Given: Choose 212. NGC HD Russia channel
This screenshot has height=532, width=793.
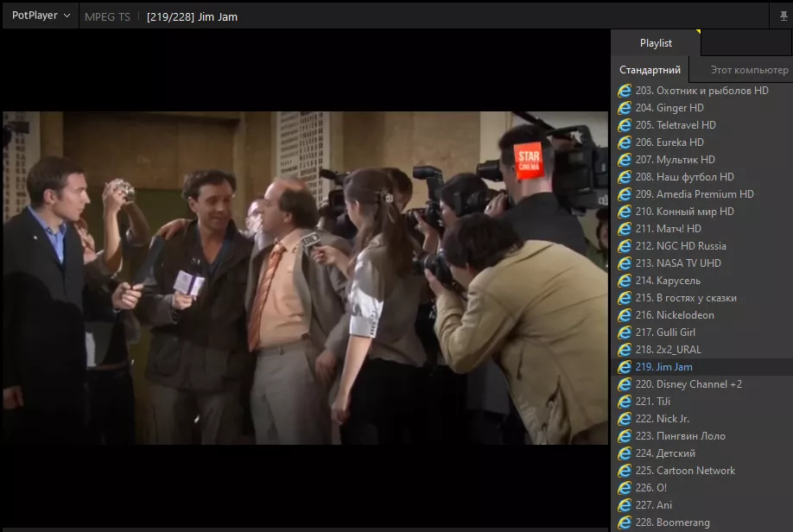Looking at the screenshot, I should pyautogui.click(x=702, y=246).
